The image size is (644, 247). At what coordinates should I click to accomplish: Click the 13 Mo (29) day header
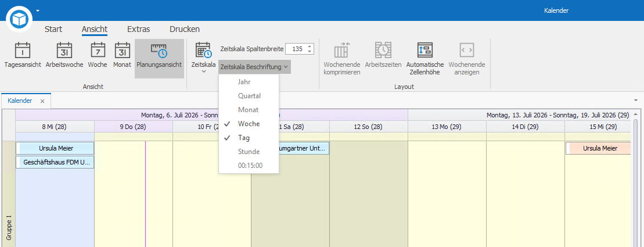click(447, 127)
